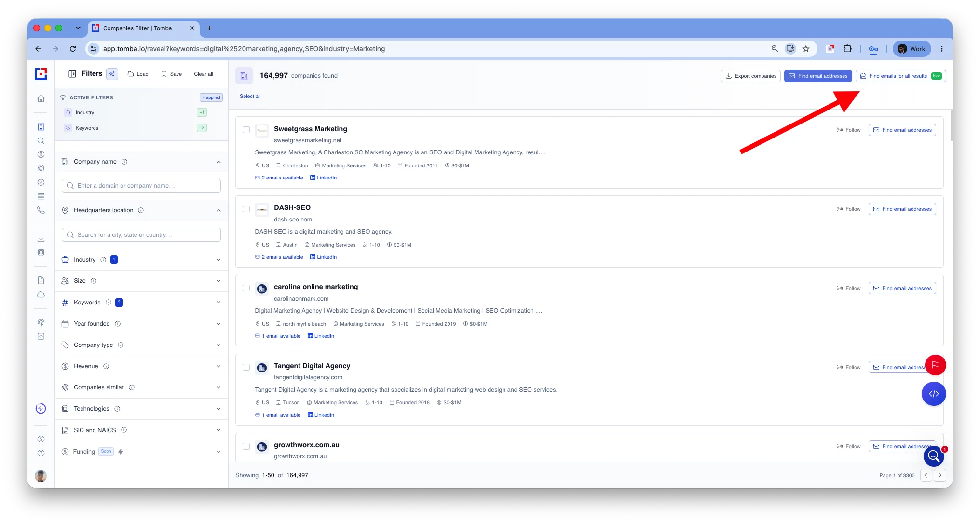Click the Tomba logo in the sidebar
Screen dimensions: 980x524
41,74
